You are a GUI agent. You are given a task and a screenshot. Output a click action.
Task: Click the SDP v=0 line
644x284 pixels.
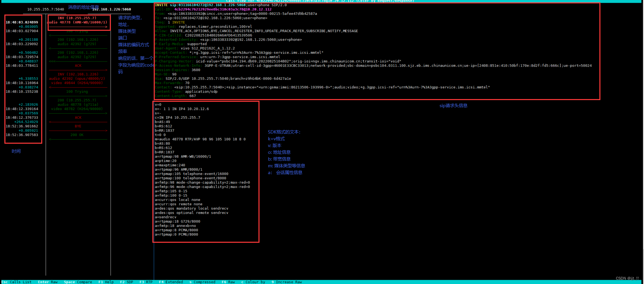click(x=158, y=105)
